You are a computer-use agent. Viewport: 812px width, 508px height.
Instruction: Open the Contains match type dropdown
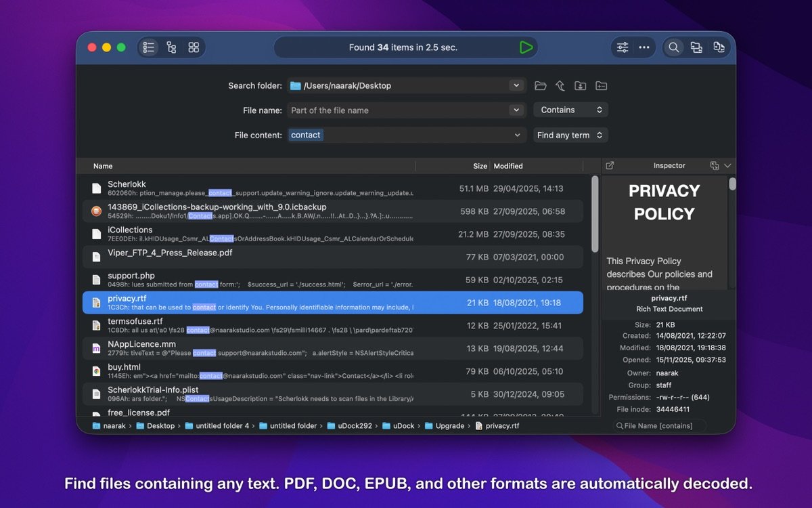[x=570, y=110]
